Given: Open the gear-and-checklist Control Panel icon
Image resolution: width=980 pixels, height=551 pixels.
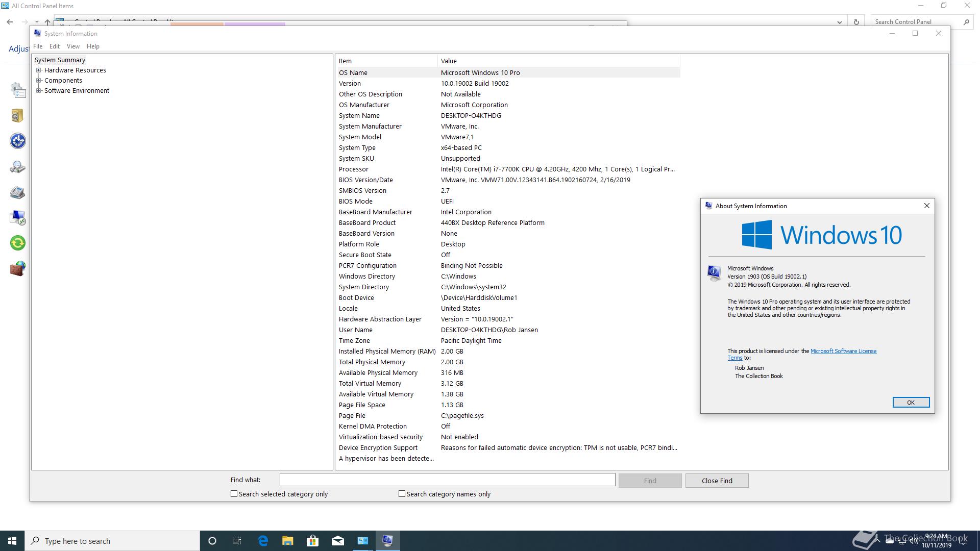Looking at the screenshot, I should (x=18, y=91).
